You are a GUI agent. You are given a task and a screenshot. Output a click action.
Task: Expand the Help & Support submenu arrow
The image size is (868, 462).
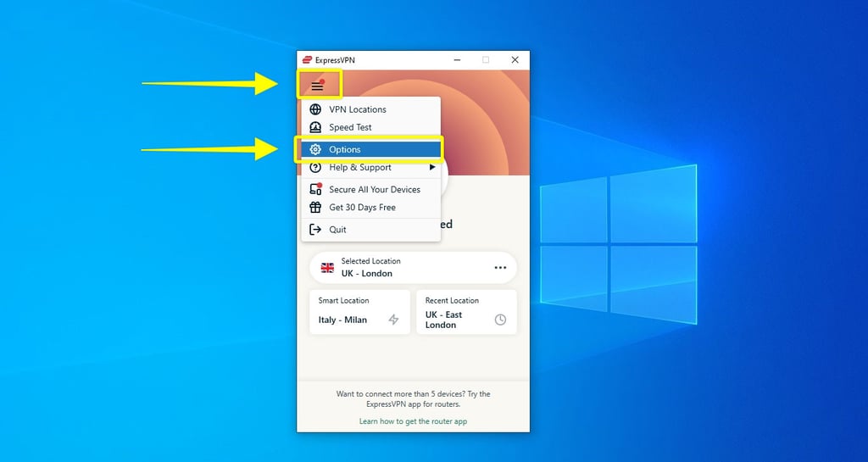tap(432, 167)
